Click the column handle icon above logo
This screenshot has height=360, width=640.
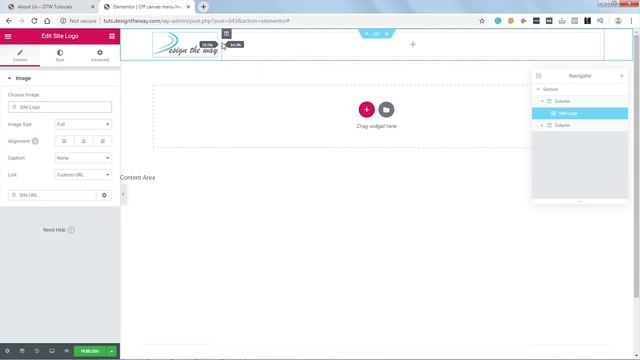227,34
